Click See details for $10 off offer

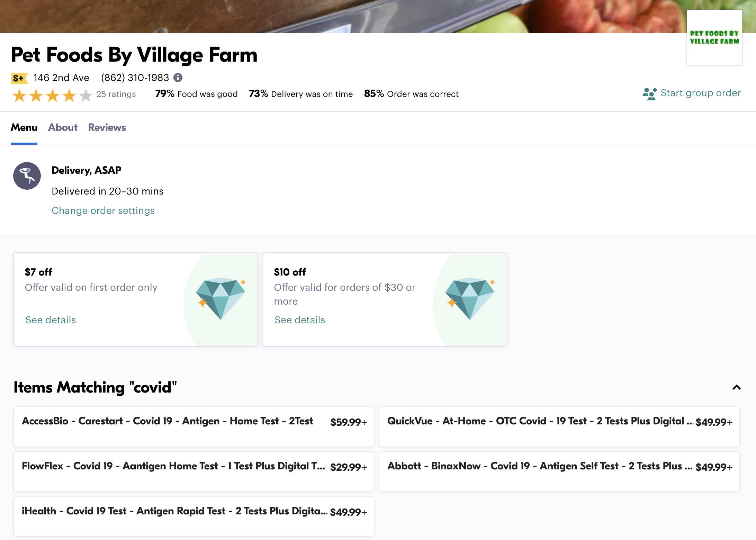pos(300,320)
